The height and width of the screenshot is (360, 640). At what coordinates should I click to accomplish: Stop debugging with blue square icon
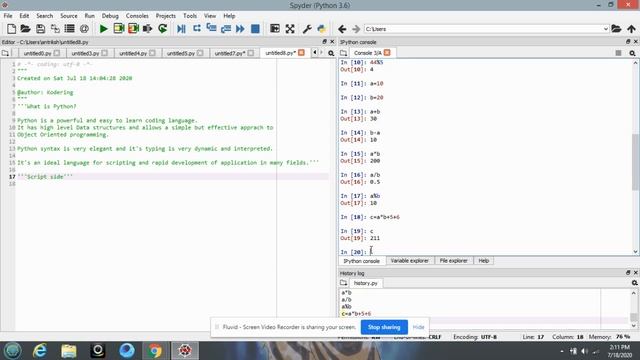click(255, 29)
